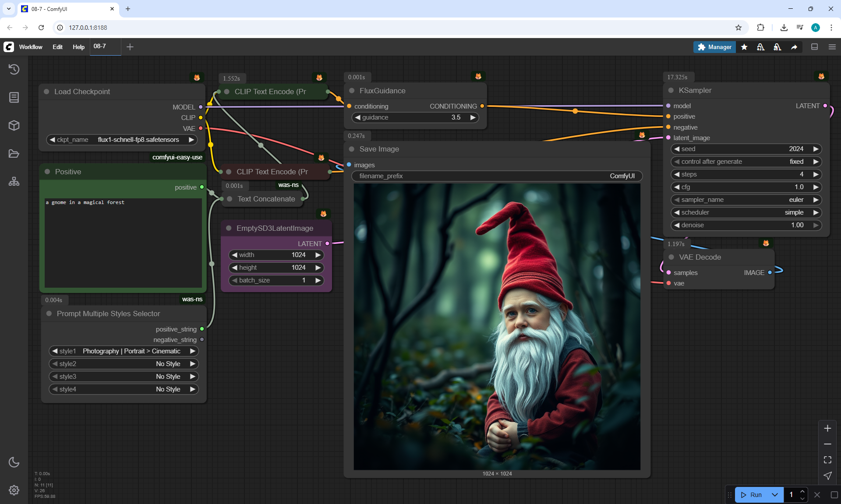Open the Edit menu
841x504 pixels.
tap(57, 47)
